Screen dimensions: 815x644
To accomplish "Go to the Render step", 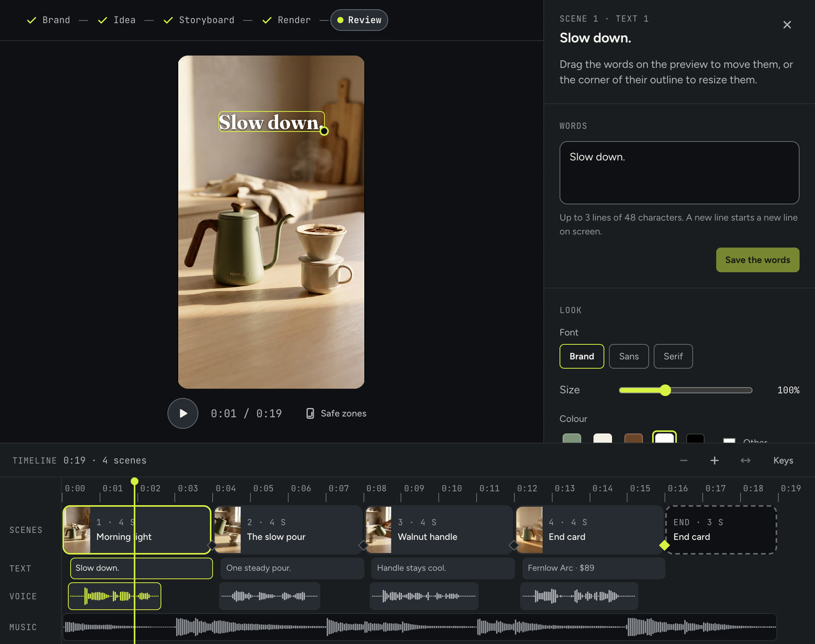I will coord(287,20).
